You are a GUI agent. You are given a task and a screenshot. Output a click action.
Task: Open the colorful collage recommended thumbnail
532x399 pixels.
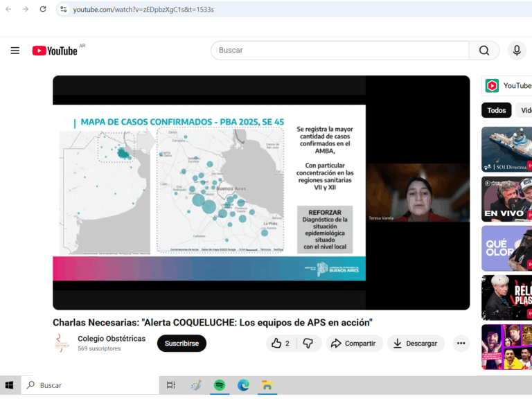click(x=507, y=347)
